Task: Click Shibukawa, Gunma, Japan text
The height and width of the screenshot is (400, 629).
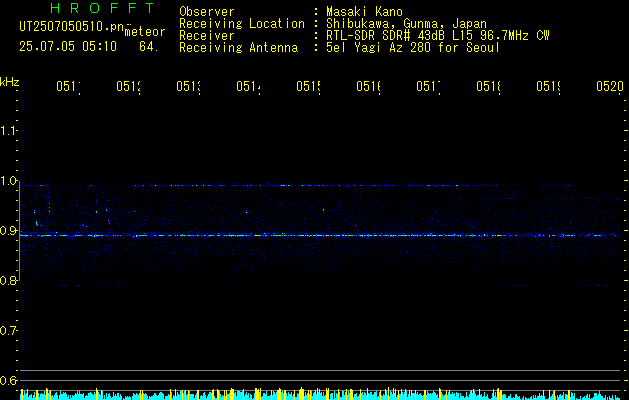Action: click(x=406, y=24)
